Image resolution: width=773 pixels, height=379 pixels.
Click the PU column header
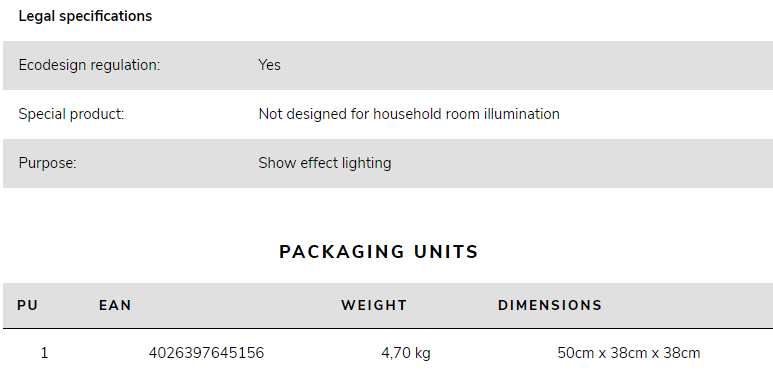(28, 306)
